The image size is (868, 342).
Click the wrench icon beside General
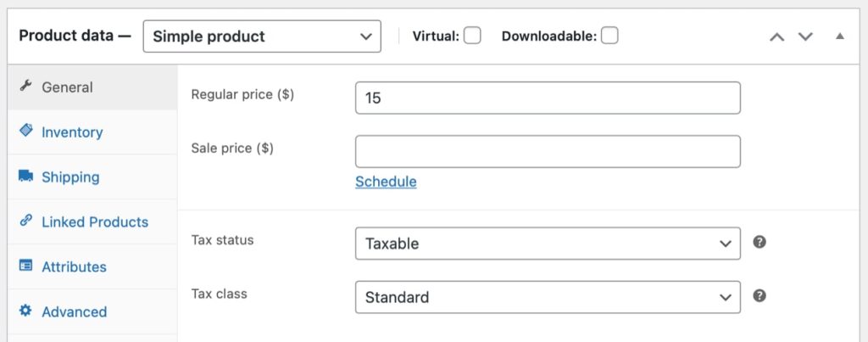(25, 86)
